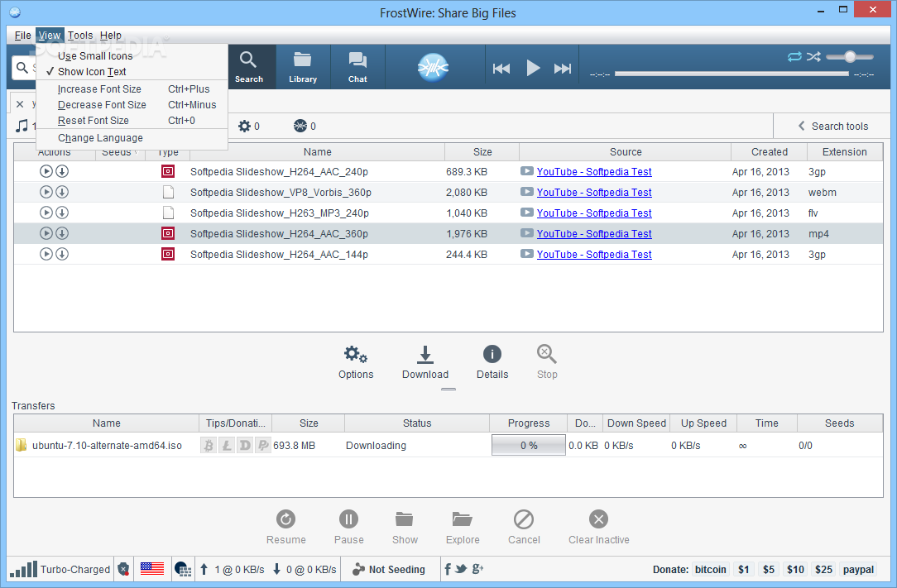Close the search results tab
The width and height of the screenshot is (897, 588).
point(20,104)
